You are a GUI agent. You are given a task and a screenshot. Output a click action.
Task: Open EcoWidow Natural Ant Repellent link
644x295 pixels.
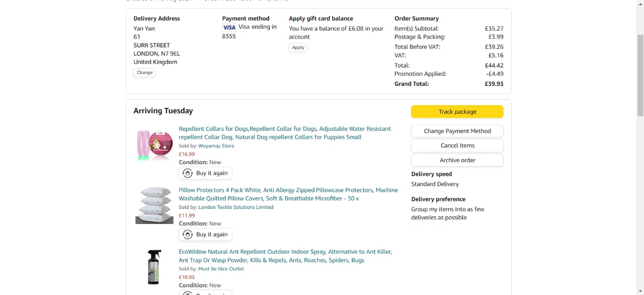tap(285, 256)
